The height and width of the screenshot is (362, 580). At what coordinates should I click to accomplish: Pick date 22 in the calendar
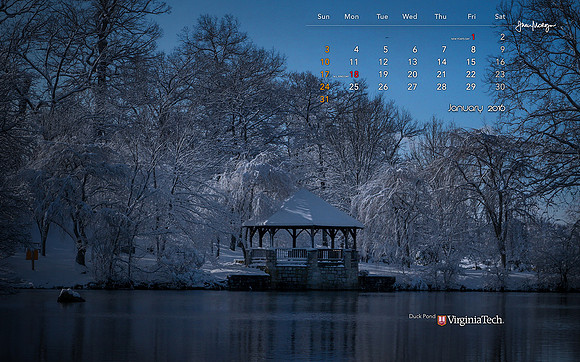(x=471, y=74)
